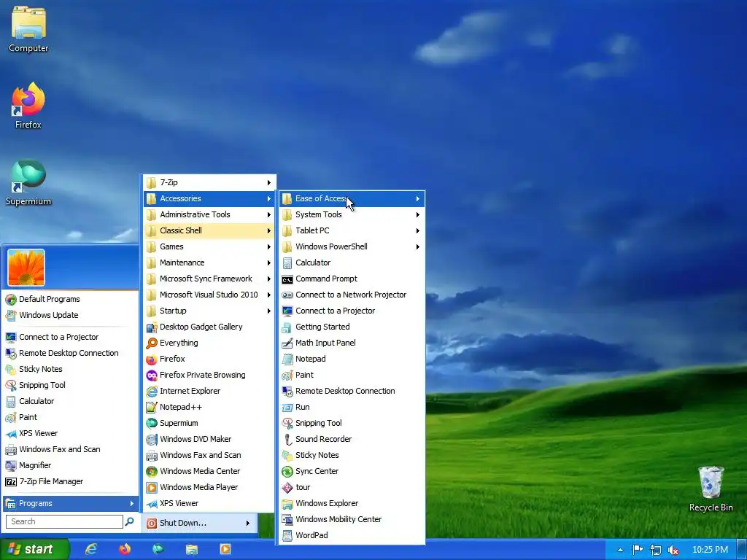This screenshot has height=560, width=747.
Task: Open Notepad++ from Programs
Action: (209, 407)
